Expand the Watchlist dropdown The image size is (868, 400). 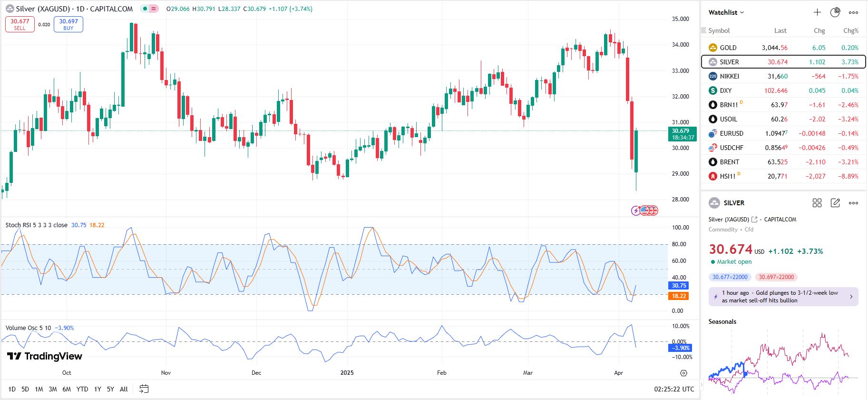726,12
